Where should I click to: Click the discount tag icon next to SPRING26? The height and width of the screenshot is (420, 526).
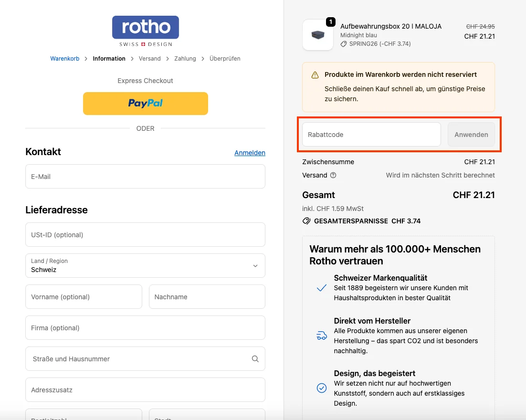pyautogui.click(x=344, y=43)
